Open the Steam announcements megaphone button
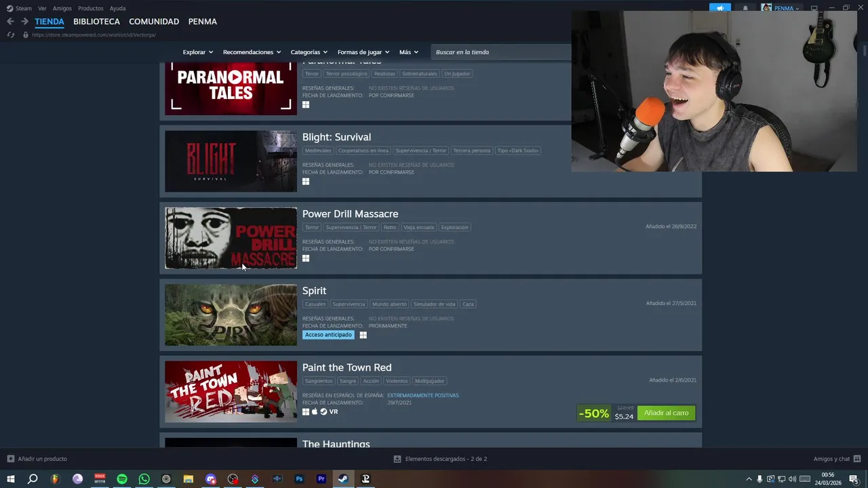 coord(720,8)
